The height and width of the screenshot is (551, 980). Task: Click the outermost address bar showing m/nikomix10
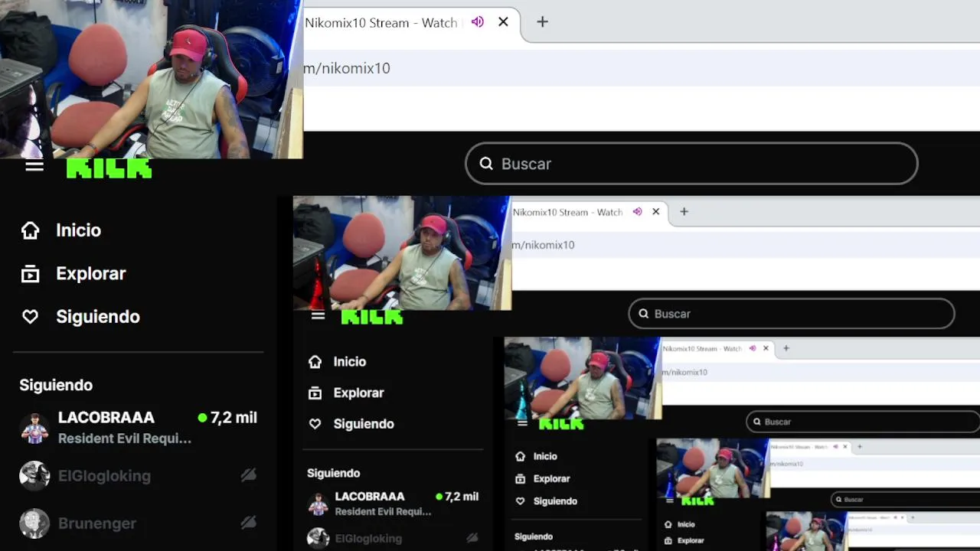(642, 68)
